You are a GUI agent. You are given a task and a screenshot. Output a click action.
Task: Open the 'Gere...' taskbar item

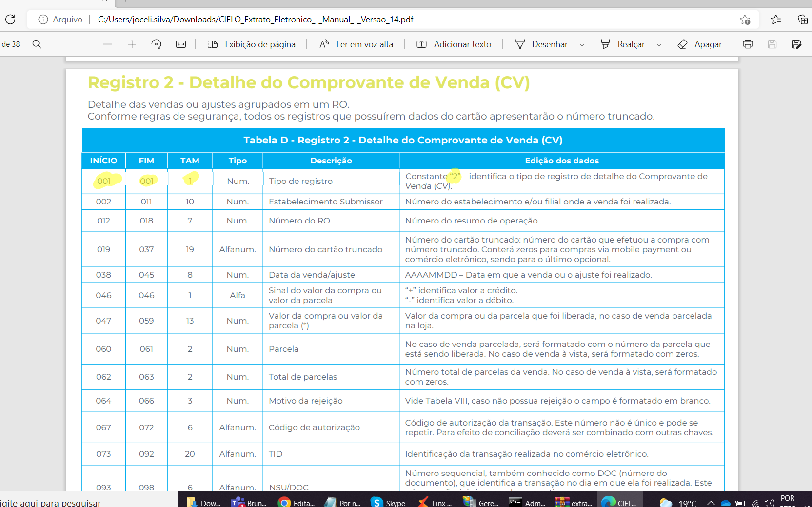coord(480,501)
